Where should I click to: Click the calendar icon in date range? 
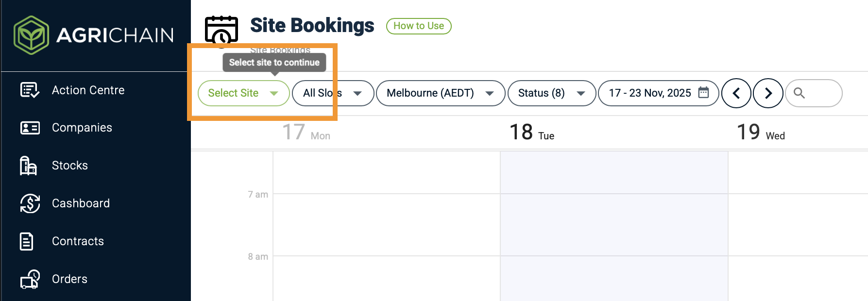(703, 92)
